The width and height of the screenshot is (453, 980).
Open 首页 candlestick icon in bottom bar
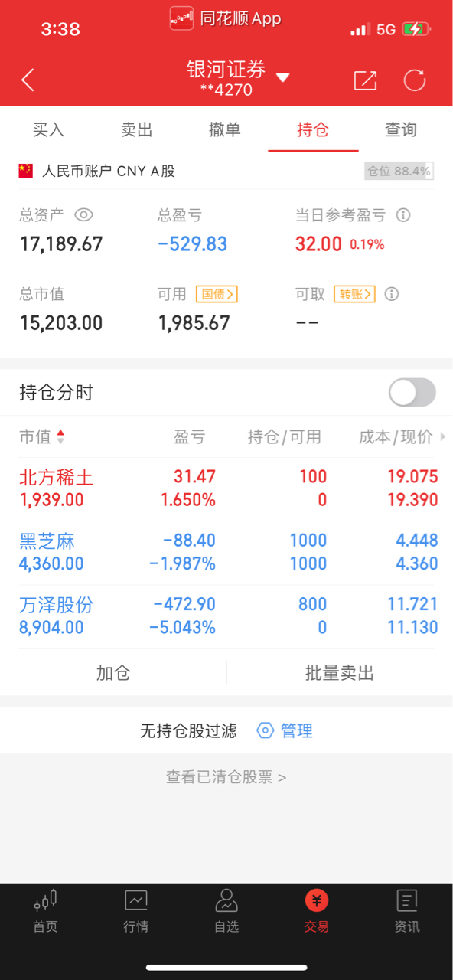click(x=45, y=900)
